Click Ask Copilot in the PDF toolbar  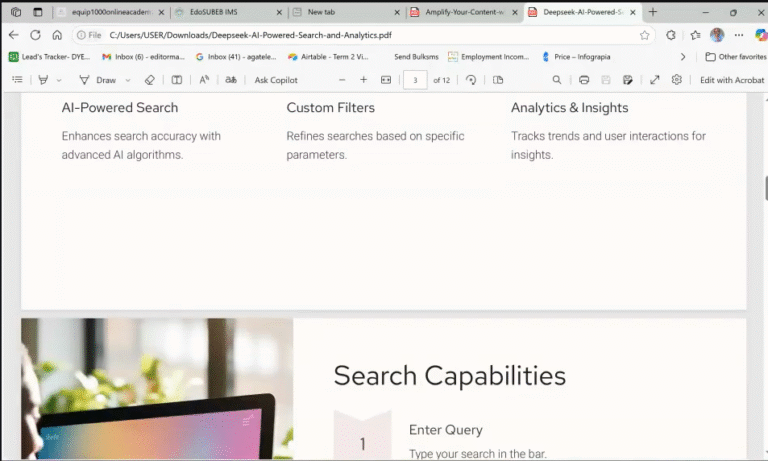276,80
